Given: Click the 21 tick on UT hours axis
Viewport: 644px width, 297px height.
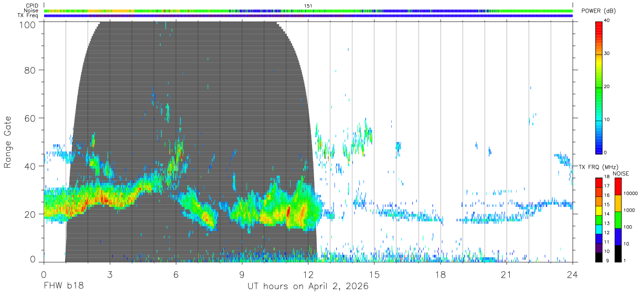Looking at the screenshot, I should click(506, 274).
